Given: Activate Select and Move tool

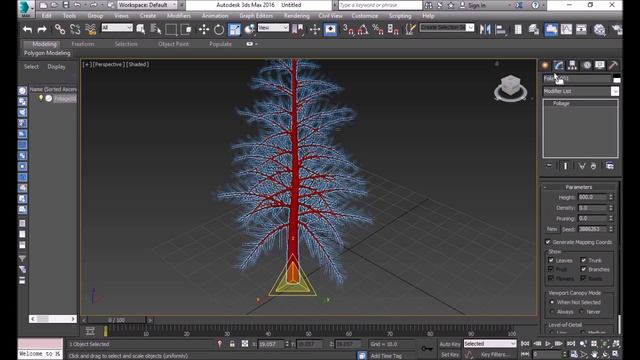Looking at the screenshot, I should [x=203, y=29].
